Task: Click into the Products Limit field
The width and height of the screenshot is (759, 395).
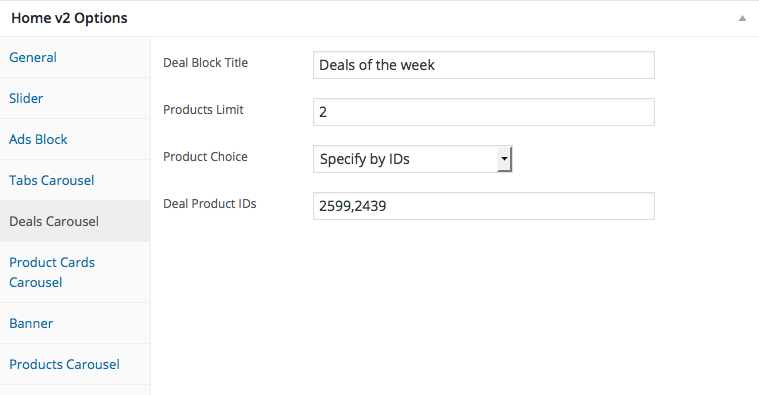Action: pos(484,112)
